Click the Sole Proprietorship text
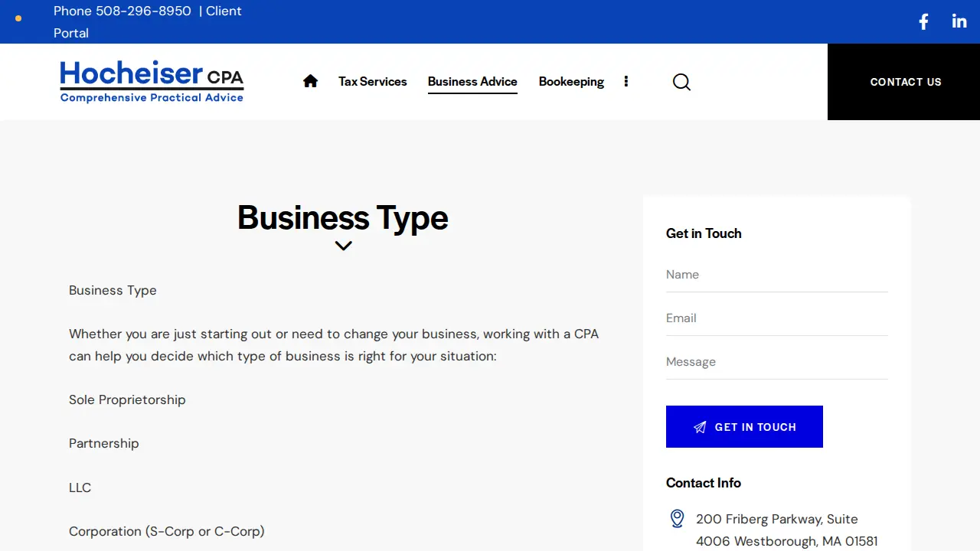The image size is (980, 551). [x=127, y=399]
